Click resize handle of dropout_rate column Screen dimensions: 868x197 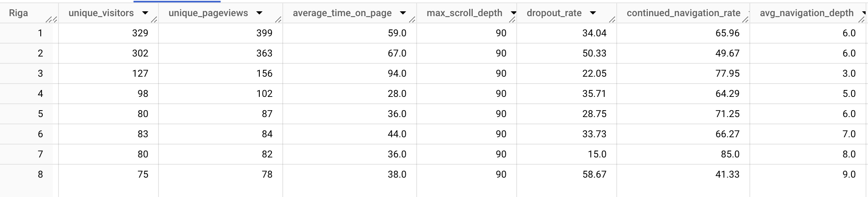(612, 19)
